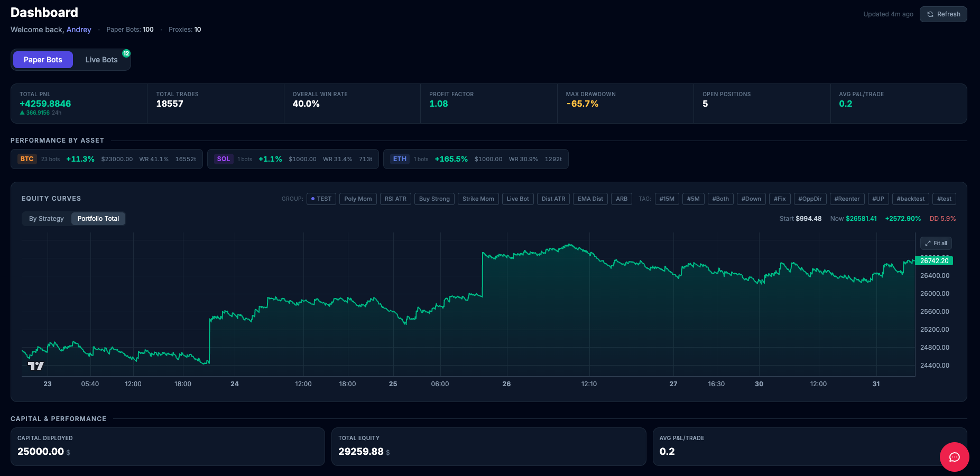Filter by the #OppDir tag

[x=810, y=199]
